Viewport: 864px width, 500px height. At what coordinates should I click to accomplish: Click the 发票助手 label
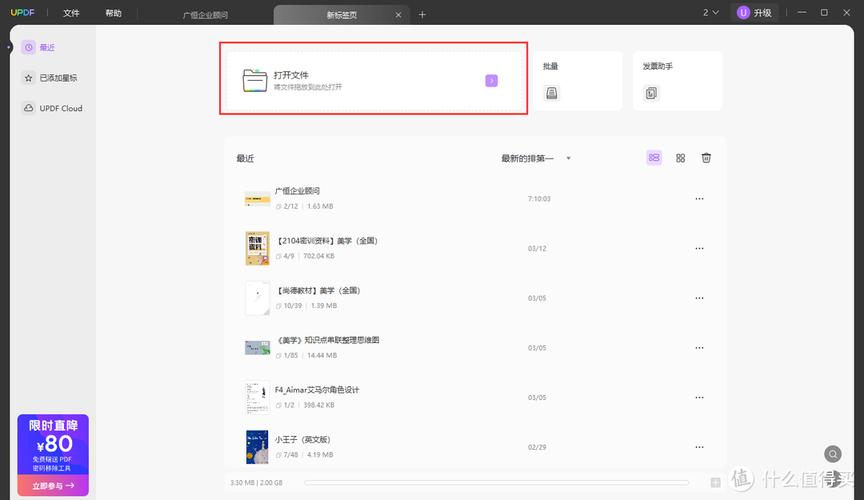click(x=657, y=66)
